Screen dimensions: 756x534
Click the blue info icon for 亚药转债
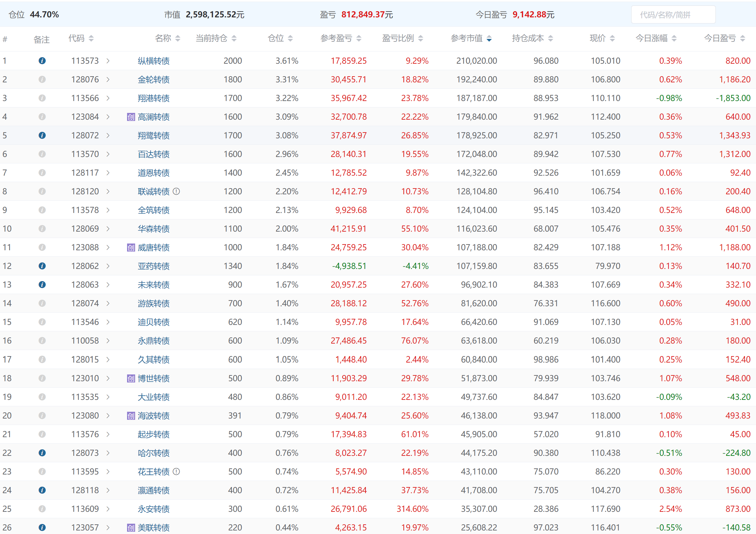[x=42, y=266]
